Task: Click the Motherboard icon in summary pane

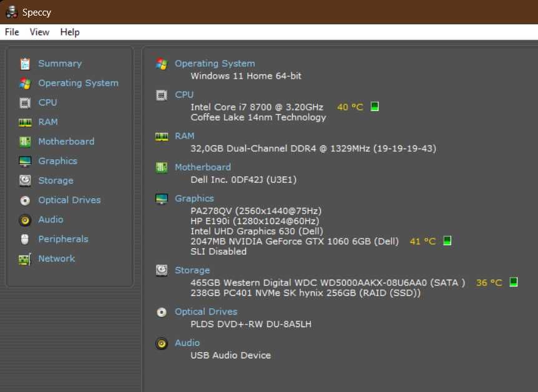Action: [162, 168]
